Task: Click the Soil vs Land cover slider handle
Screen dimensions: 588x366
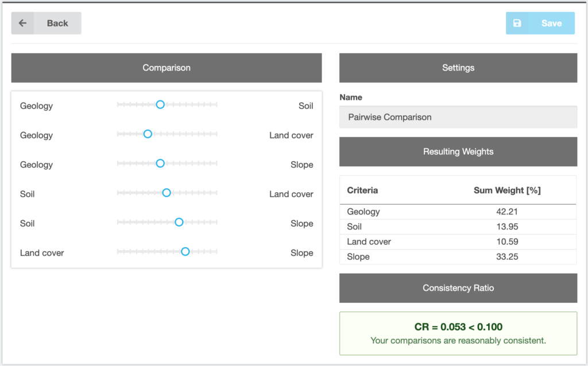Action: pos(167,193)
